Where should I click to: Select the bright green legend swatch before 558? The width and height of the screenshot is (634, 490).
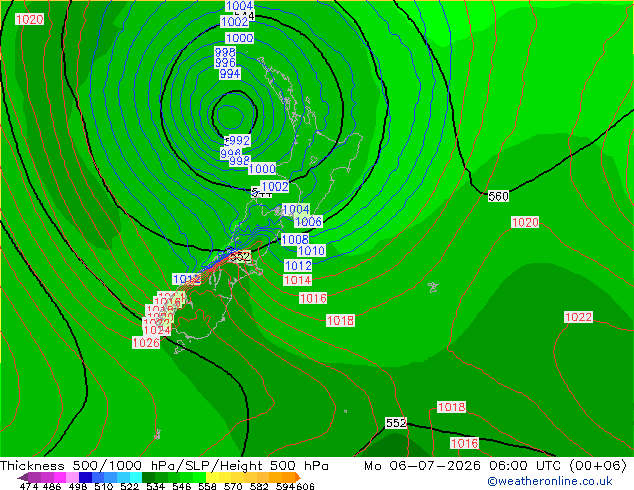200,477
